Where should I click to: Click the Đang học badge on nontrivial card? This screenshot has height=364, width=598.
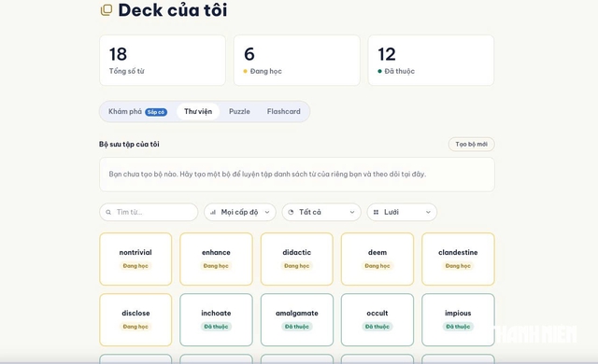[135, 266]
